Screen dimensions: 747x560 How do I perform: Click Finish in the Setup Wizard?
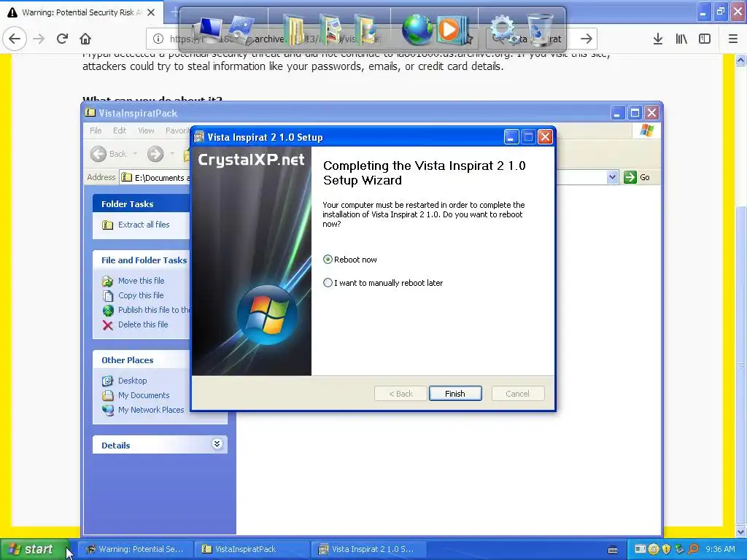[x=455, y=394]
